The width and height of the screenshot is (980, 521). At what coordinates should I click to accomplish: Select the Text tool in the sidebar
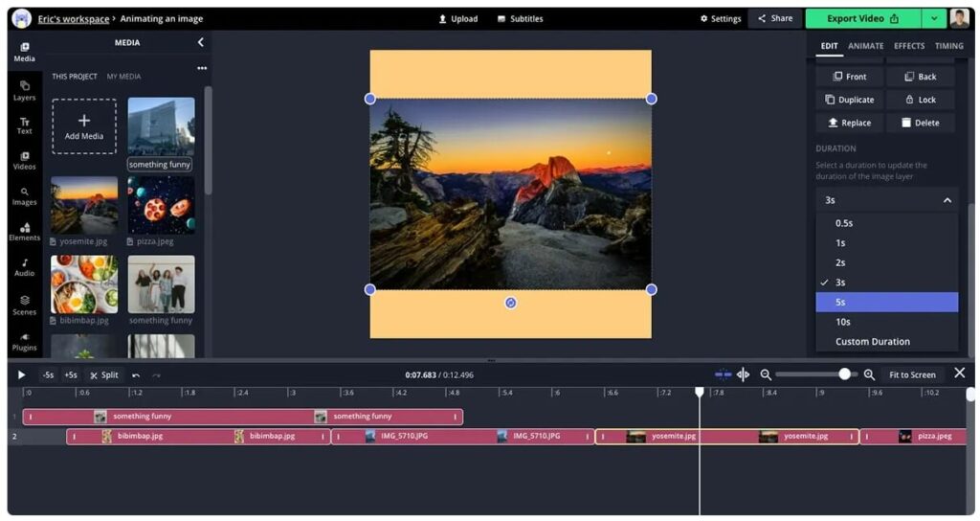click(24, 125)
